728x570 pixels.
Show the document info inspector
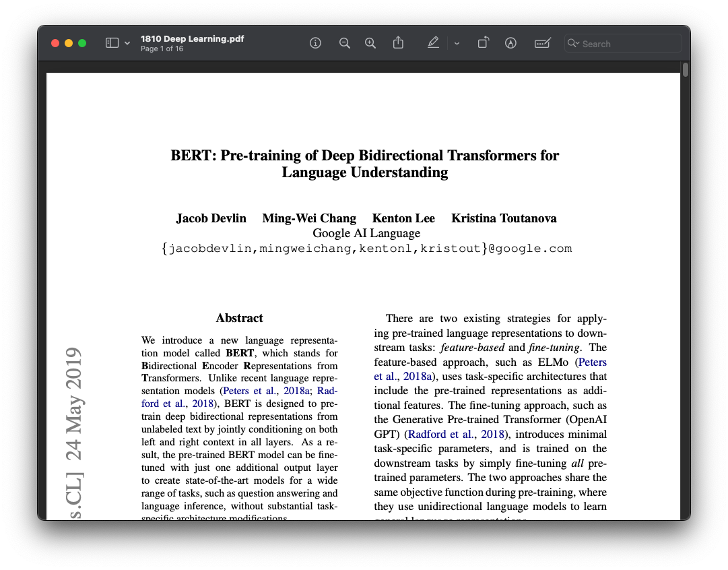[x=315, y=43]
